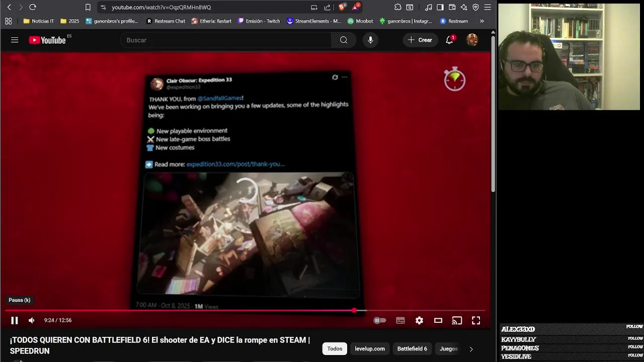644x362 pixels.
Task: Click the info card stopwatch icon on video
Action: pyautogui.click(x=455, y=79)
